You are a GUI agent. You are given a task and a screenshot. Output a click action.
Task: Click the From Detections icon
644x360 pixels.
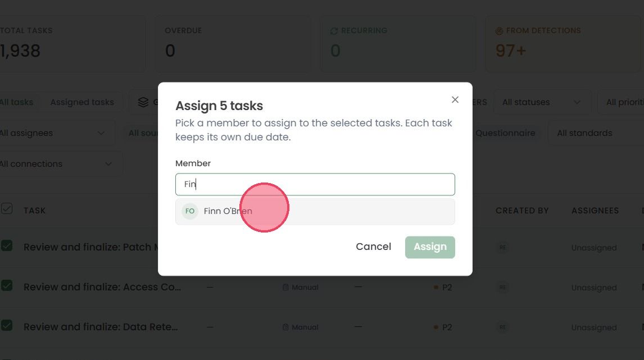pos(499,31)
